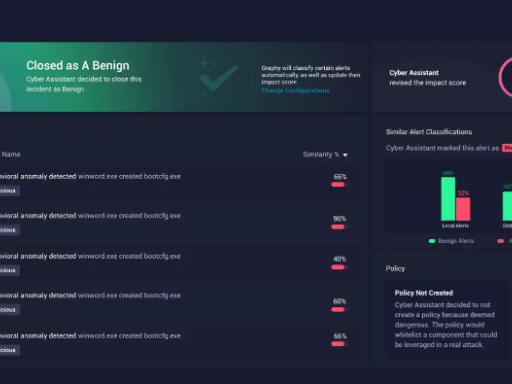Viewport: 512px width, 384px height.
Task: Click the red 32% bar in Local Alerts
Action: (x=463, y=209)
